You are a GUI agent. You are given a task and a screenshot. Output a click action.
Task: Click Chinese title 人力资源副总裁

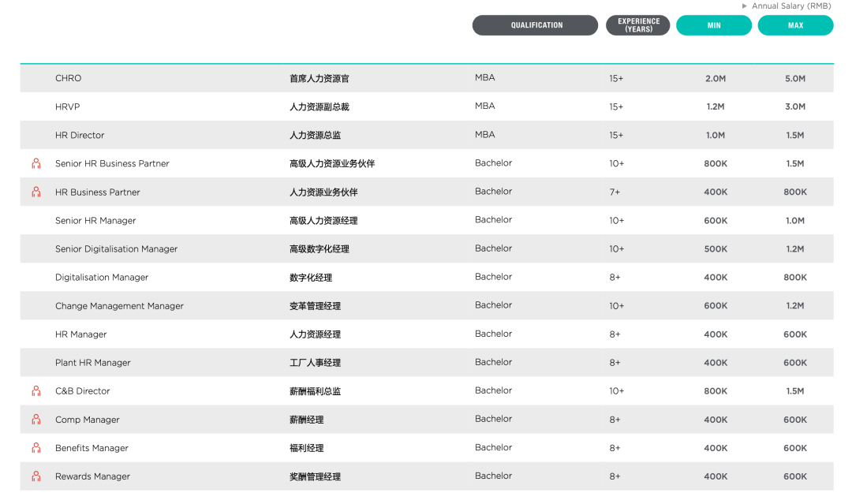click(319, 106)
